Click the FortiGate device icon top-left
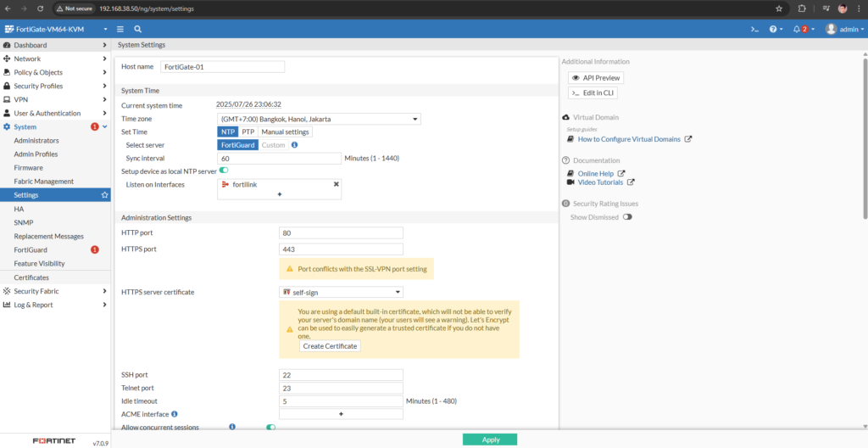The width and height of the screenshot is (868, 448). pos(8,29)
